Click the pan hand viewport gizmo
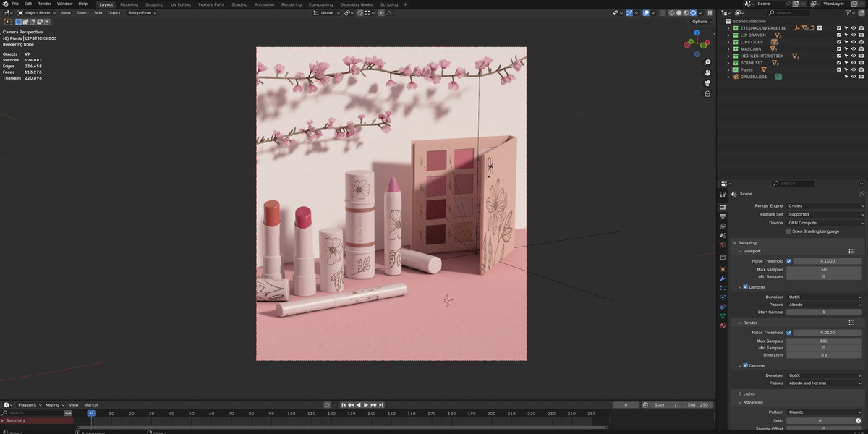868x434 pixels. click(x=707, y=73)
